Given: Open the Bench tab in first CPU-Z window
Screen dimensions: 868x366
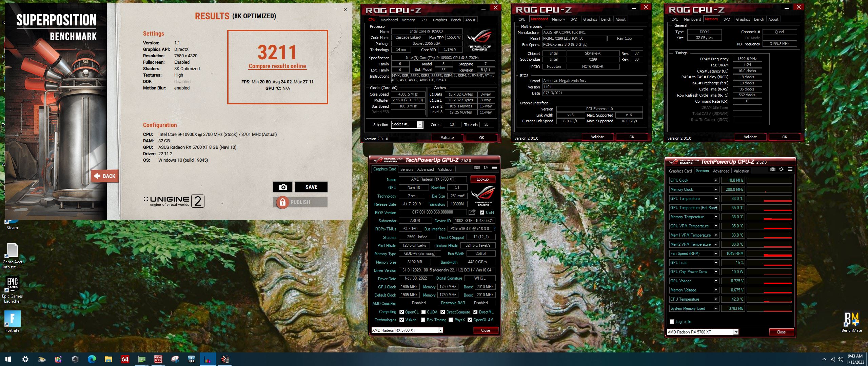Looking at the screenshot, I should tap(456, 20).
